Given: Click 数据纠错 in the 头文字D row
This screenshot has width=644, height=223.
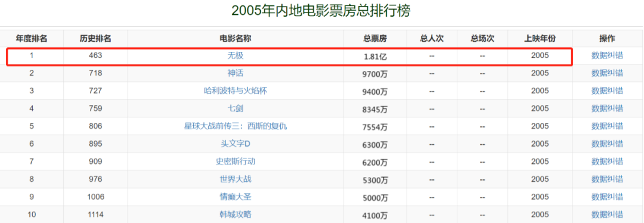Looking at the screenshot, I should (x=607, y=144).
